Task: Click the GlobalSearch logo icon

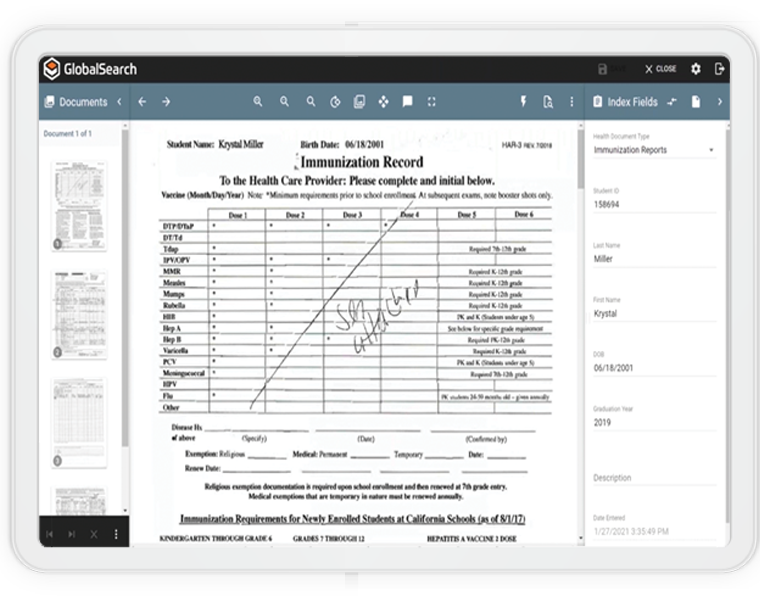Action: pyautogui.click(x=51, y=69)
